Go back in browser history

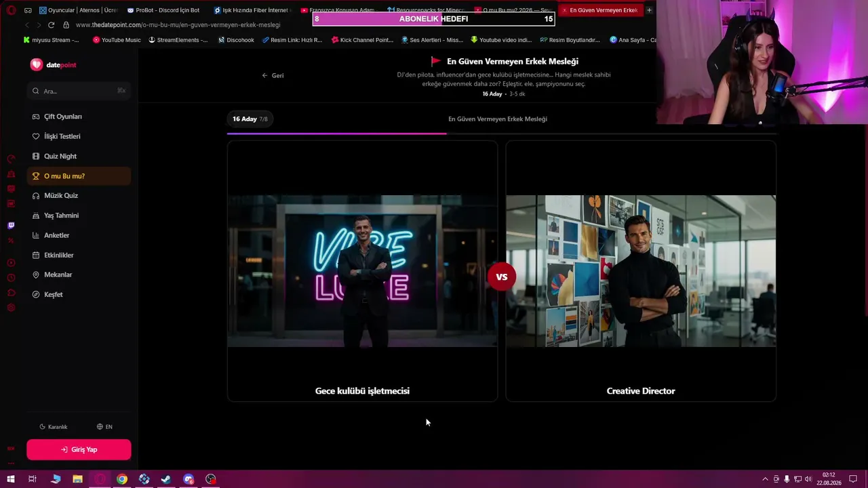pos(27,25)
